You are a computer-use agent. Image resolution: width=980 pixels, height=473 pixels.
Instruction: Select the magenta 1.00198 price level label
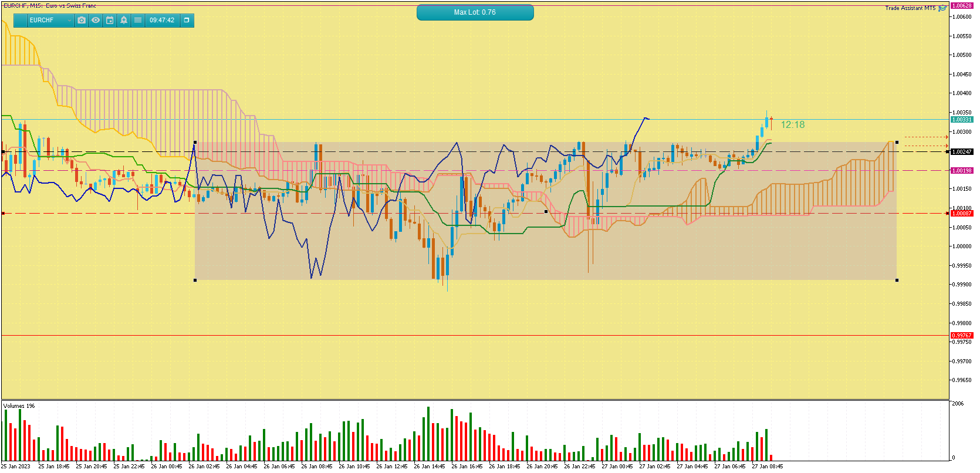click(961, 171)
